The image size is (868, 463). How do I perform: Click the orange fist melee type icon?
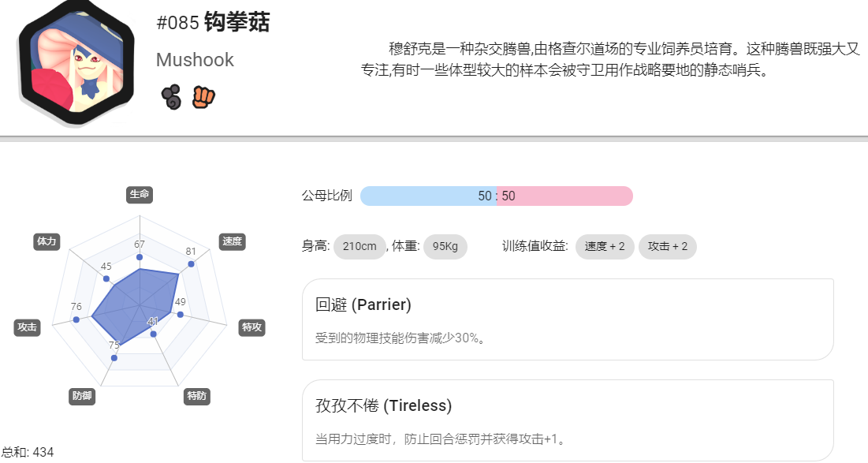(x=203, y=98)
